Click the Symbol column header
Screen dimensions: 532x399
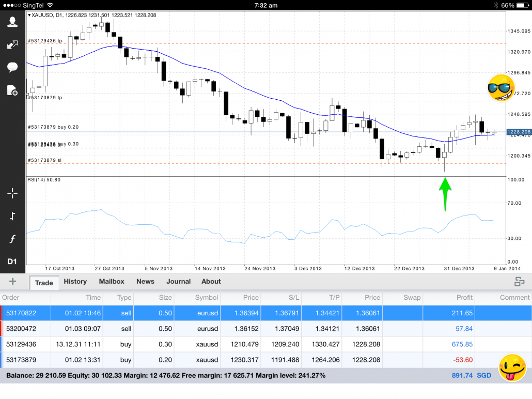point(207,298)
